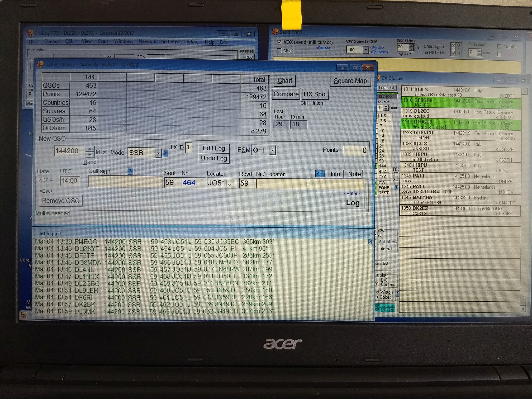
Task: Click the UcxLog icon in contest window title bar
Action: pyautogui.click(x=40, y=65)
